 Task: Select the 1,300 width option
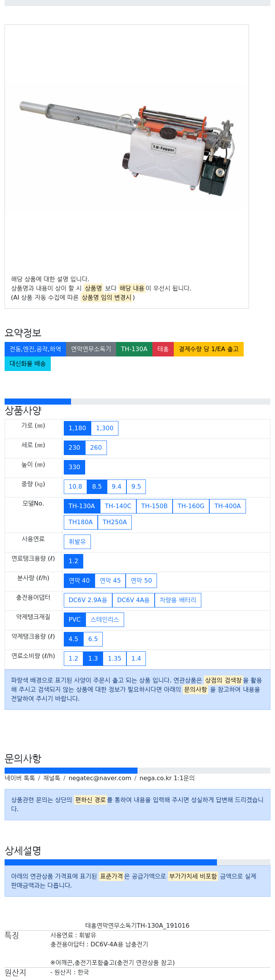point(105,428)
